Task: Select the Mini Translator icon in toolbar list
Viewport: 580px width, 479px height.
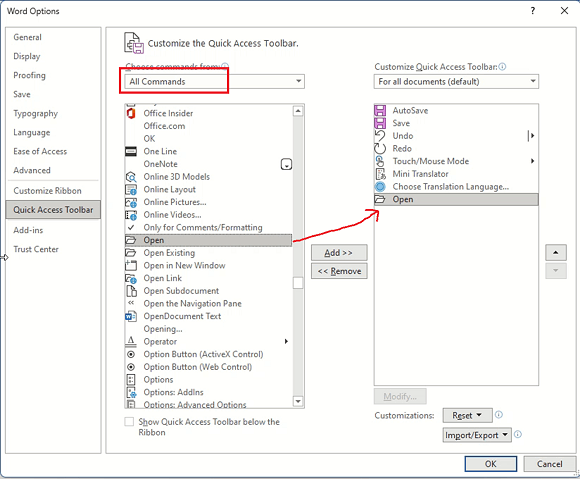Action: click(380, 174)
